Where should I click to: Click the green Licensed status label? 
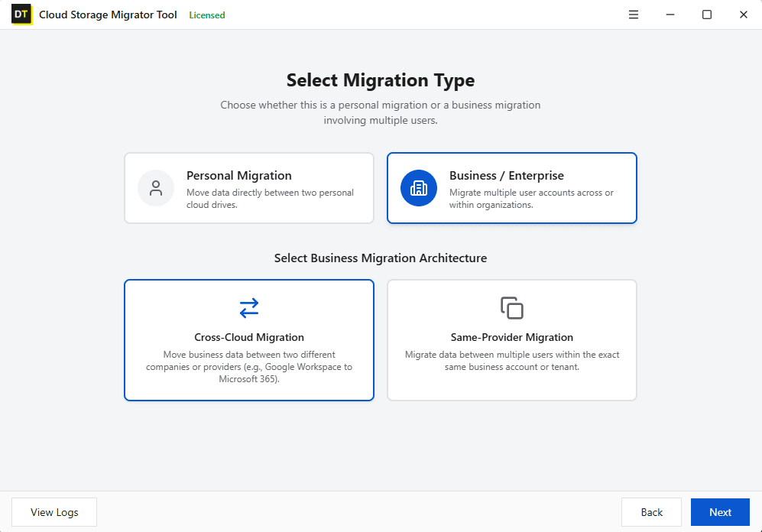207,15
